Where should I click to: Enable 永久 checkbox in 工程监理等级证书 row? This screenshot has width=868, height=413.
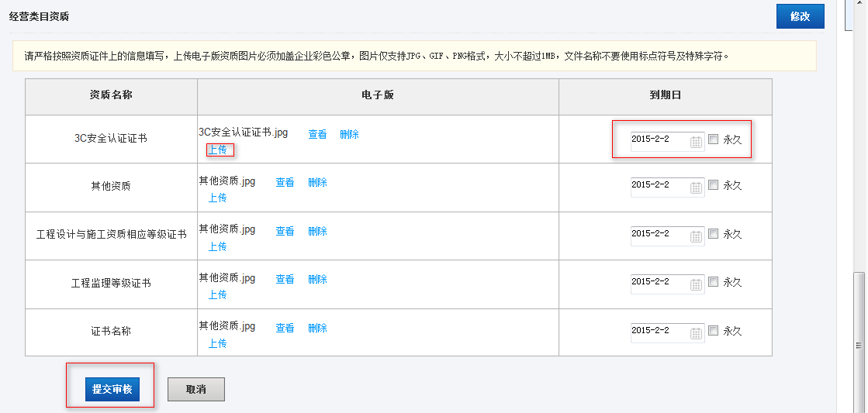point(713,282)
